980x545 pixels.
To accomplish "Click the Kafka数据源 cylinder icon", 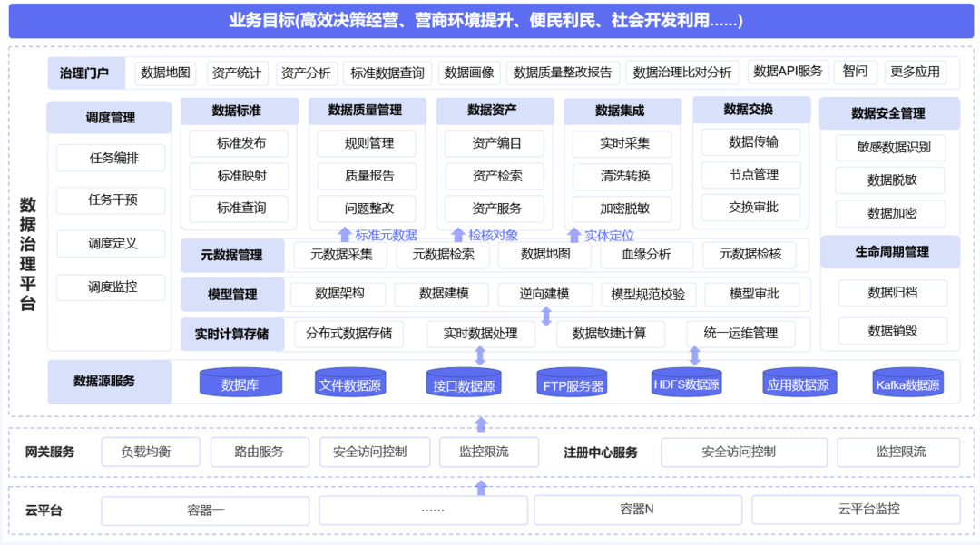I will point(907,382).
